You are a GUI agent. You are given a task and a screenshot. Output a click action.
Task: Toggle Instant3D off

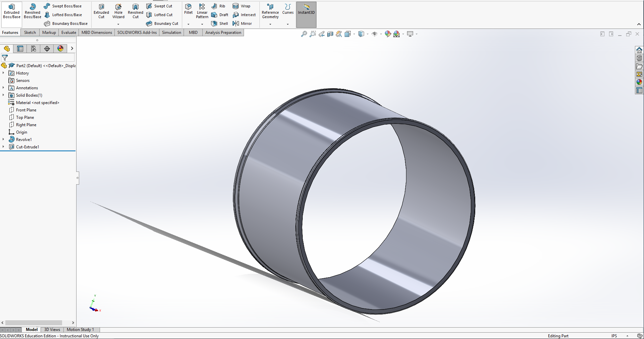click(306, 12)
